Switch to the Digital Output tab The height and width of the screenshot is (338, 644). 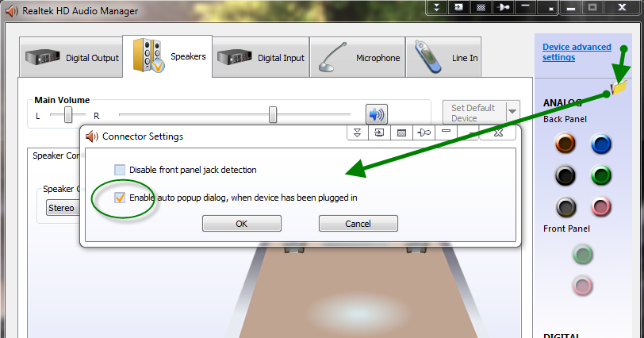pos(72,58)
